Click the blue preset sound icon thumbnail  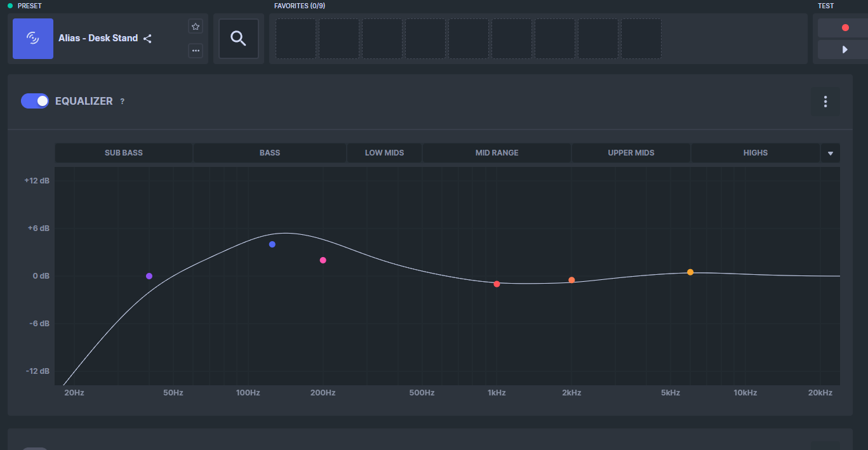[x=33, y=39]
